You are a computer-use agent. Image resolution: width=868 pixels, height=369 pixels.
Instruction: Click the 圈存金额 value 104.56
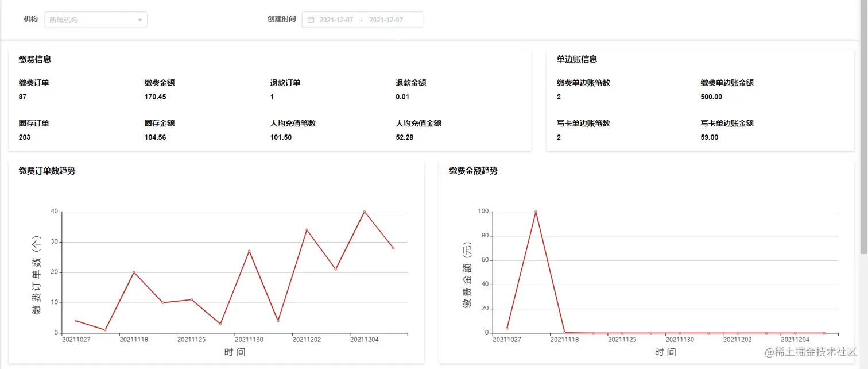[x=155, y=137]
